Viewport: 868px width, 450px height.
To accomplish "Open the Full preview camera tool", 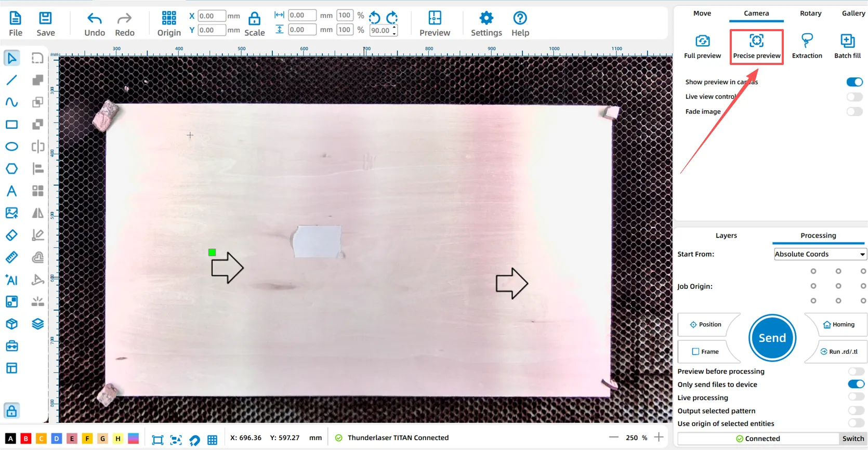I will tap(702, 41).
